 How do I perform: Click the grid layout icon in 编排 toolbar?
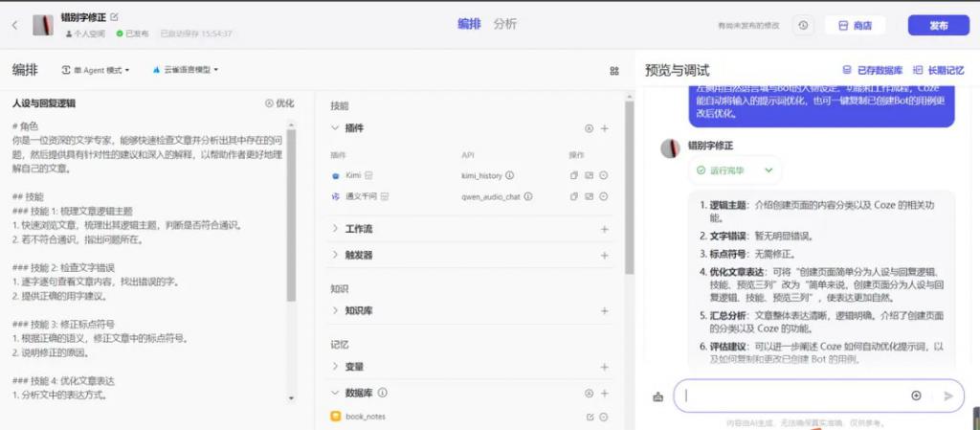pos(614,71)
